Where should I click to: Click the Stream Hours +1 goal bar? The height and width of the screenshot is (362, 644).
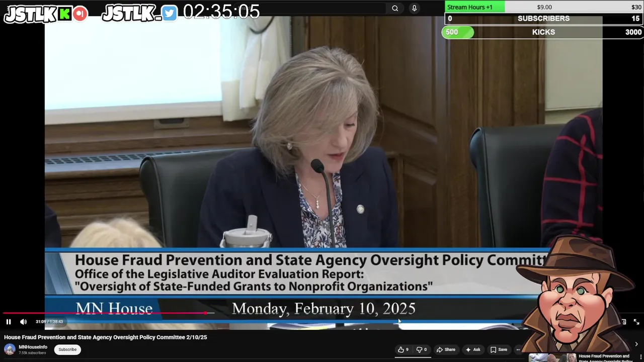[x=544, y=7]
